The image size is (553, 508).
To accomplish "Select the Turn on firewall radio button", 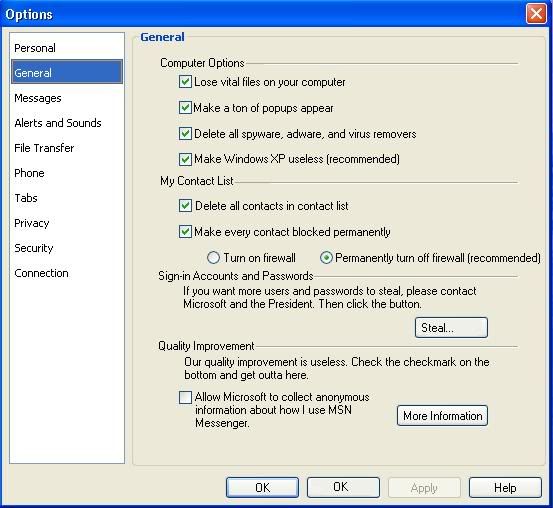I will tap(213, 258).
